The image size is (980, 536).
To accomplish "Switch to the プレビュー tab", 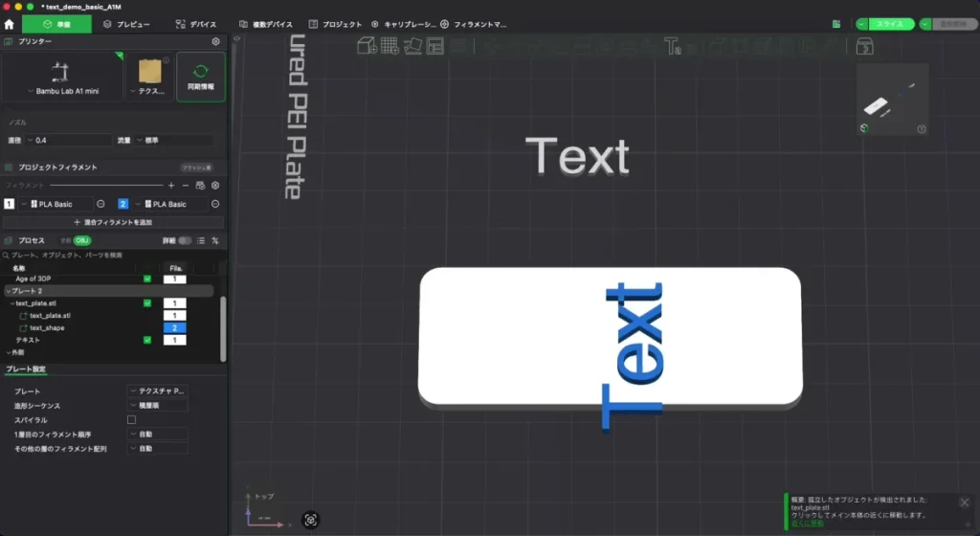I will 127,24.
